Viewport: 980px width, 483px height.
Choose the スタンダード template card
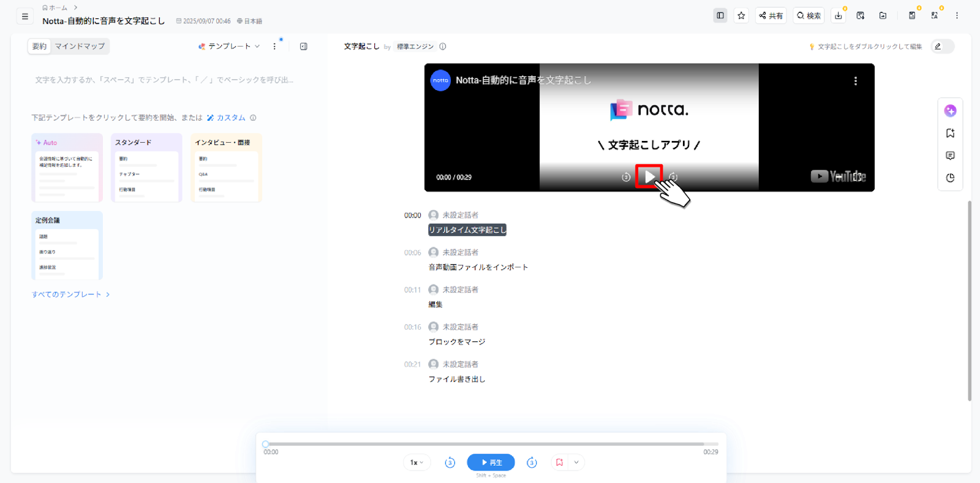pos(146,167)
